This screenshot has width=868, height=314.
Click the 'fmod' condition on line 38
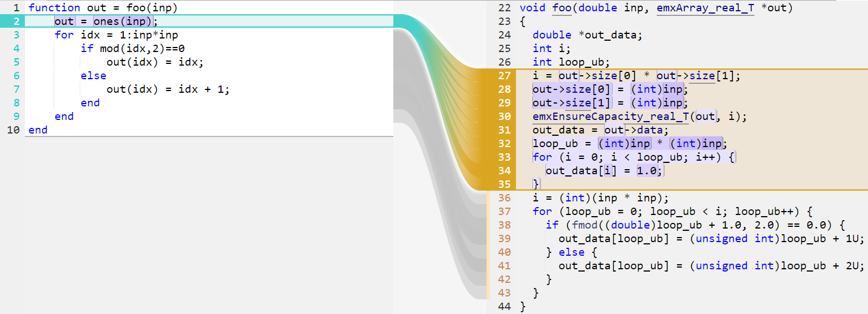(696, 225)
